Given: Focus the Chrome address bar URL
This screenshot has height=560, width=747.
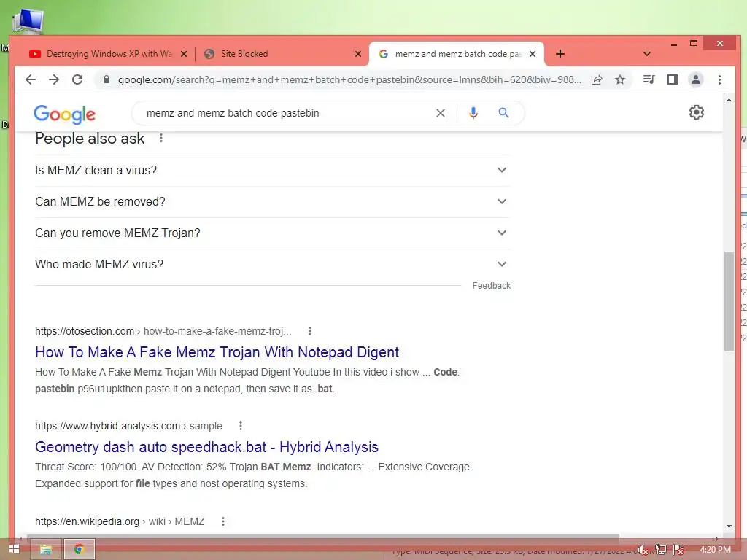Looking at the screenshot, I should click(x=349, y=79).
